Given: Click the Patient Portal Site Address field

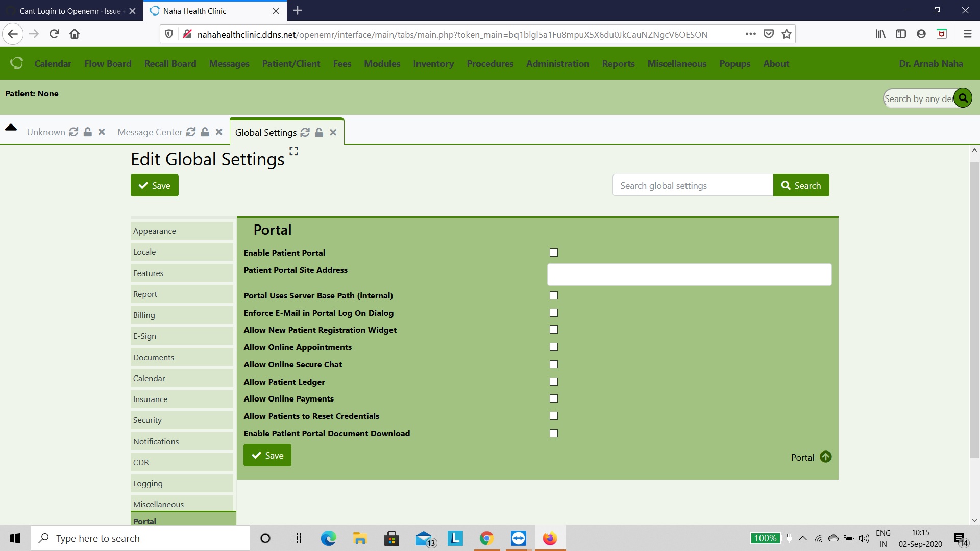Looking at the screenshot, I should pyautogui.click(x=689, y=274).
